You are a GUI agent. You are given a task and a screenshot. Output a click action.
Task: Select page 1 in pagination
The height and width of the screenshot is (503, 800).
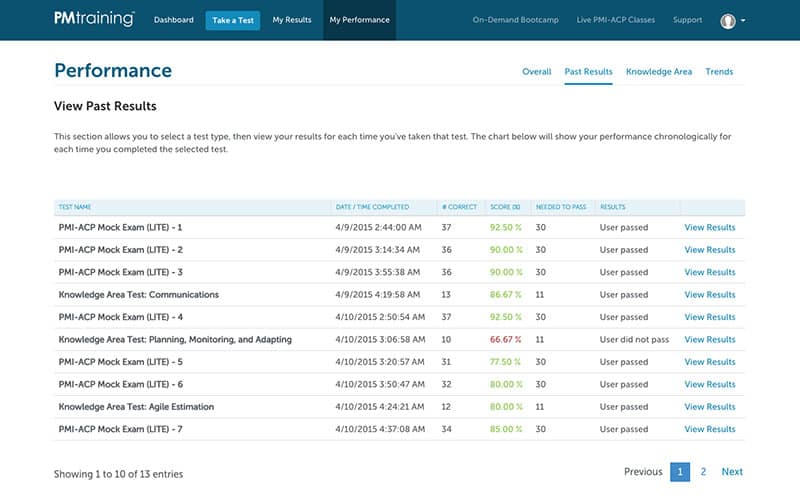click(x=680, y=472)
